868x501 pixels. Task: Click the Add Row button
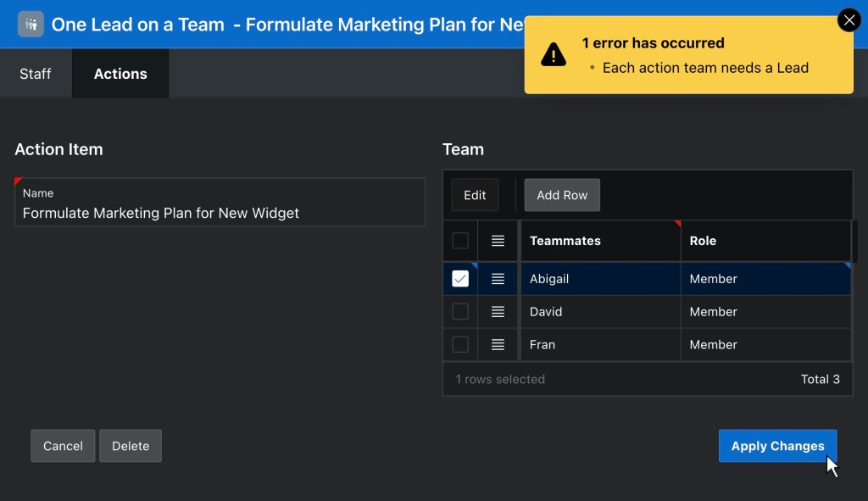coord(562,195)
